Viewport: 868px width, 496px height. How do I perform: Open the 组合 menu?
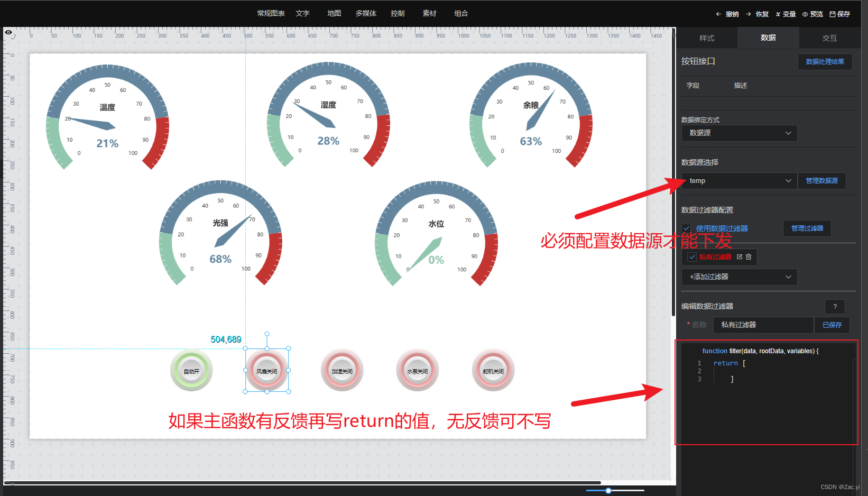click(461, 13)
